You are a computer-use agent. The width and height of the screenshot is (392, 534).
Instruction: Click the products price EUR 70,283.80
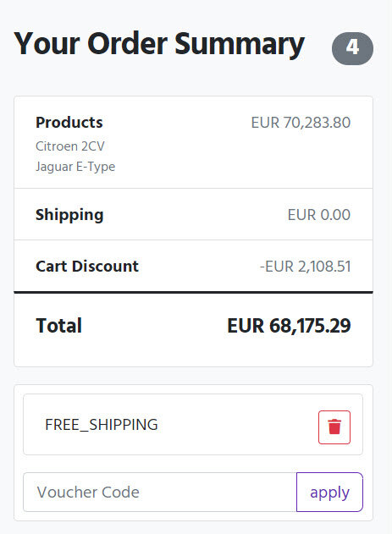tap(301, 123)
